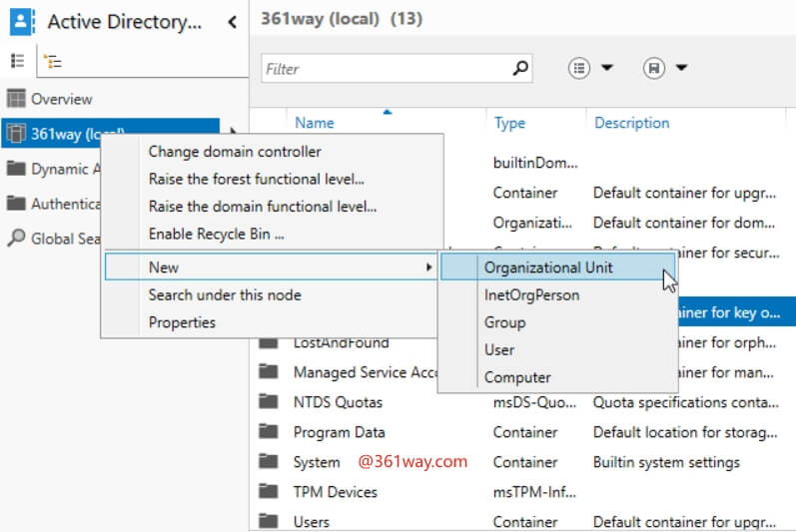Image resolution: width=796 pixels, height=532 pixels.
Task: Select the LostAndFound row
Action: (342, 342)
